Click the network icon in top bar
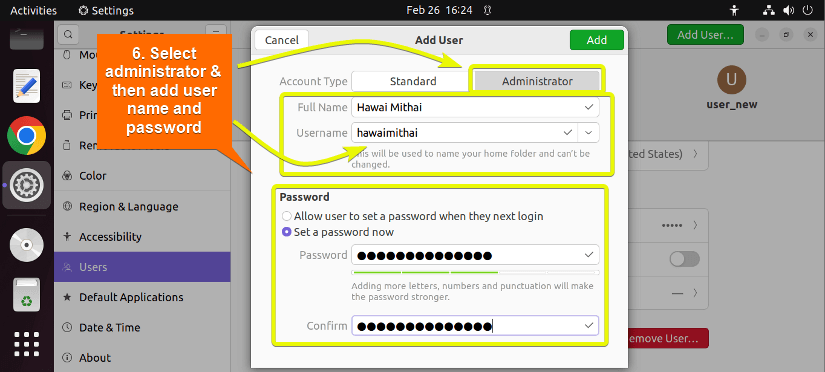This screenshot has height=372, width=825. 769,10
